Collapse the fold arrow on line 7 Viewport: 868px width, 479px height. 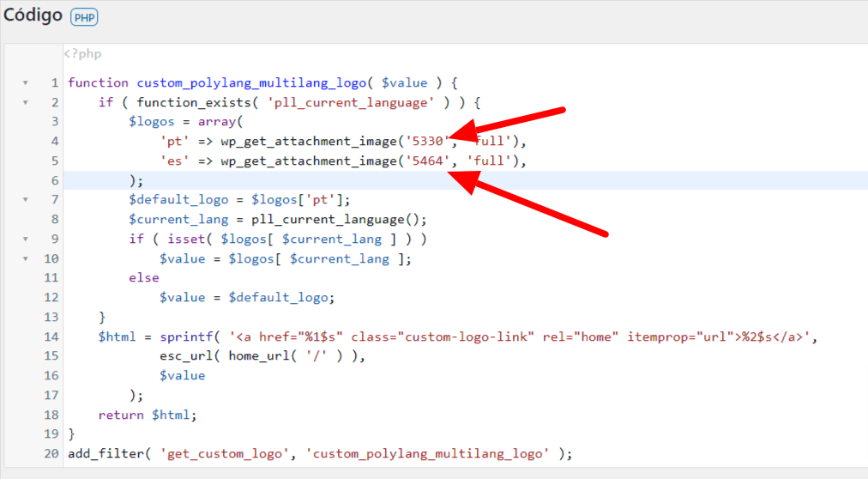[26, 199]
